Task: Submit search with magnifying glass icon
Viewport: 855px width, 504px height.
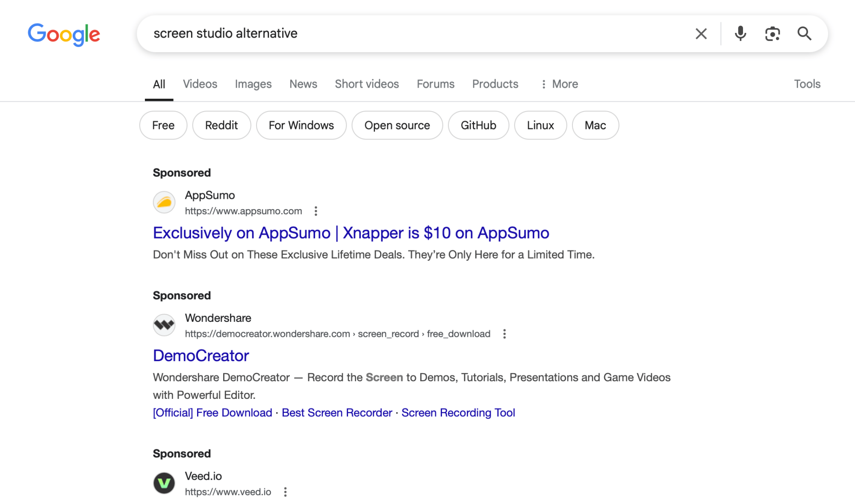Action: (804, 34)
